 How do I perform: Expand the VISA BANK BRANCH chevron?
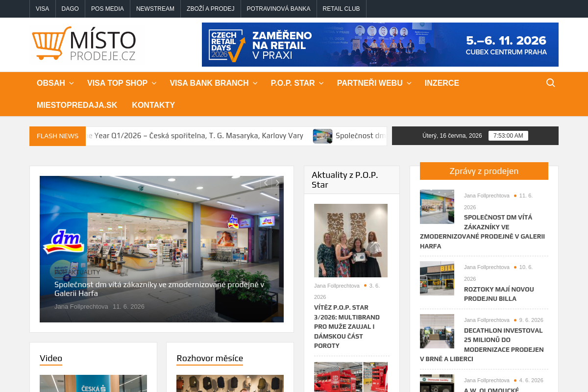[255, 83]
